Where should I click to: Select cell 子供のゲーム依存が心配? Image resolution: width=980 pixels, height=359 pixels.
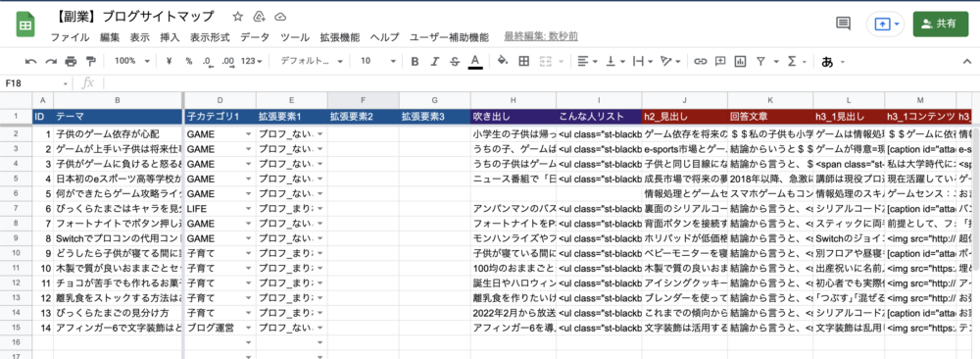coord(118,133)
